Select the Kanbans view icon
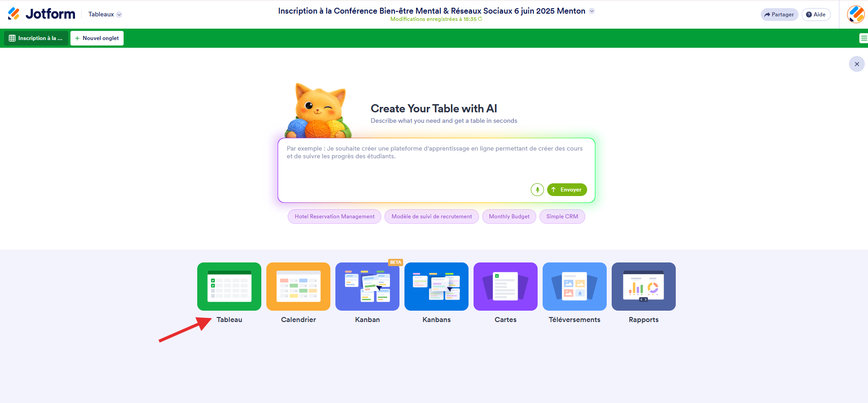This screenshot has height=403, width=868. [x=436, y=287]
